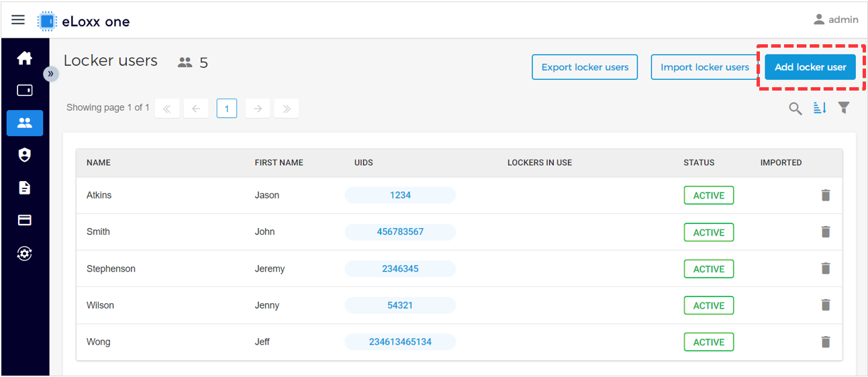Screen dimensions: 868x377
Task: Click first name Jason
Action: tap(267, 195)
